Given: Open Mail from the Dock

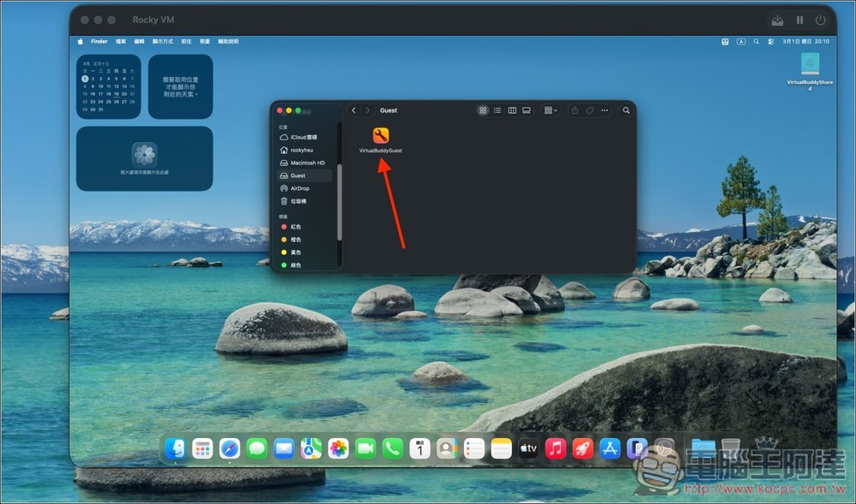Looking at the screenshot, I should tap(284, 449).
